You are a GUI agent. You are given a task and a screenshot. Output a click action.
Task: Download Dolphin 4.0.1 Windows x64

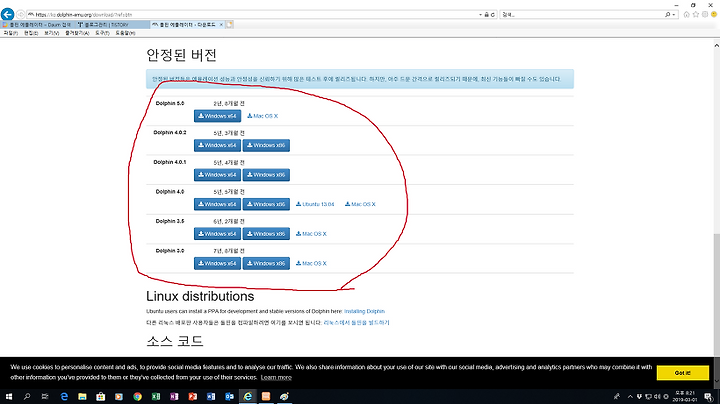[x=217, y=175]
